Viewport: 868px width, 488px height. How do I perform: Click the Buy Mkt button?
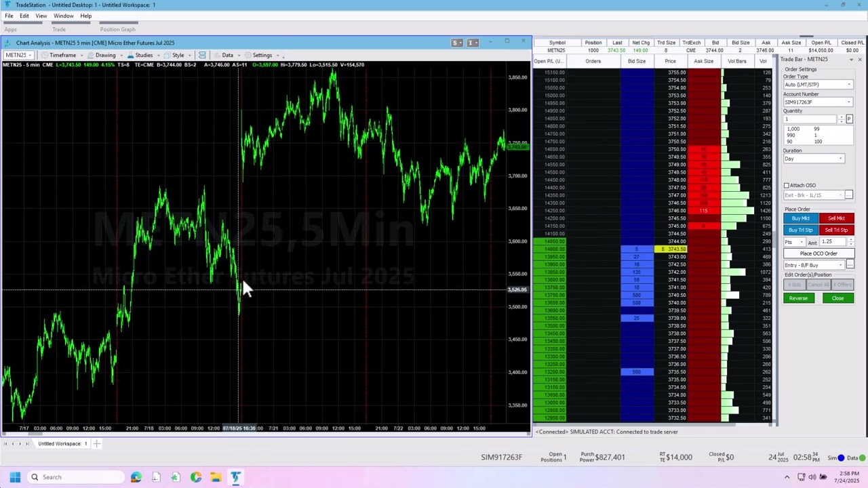coord(801,218)
